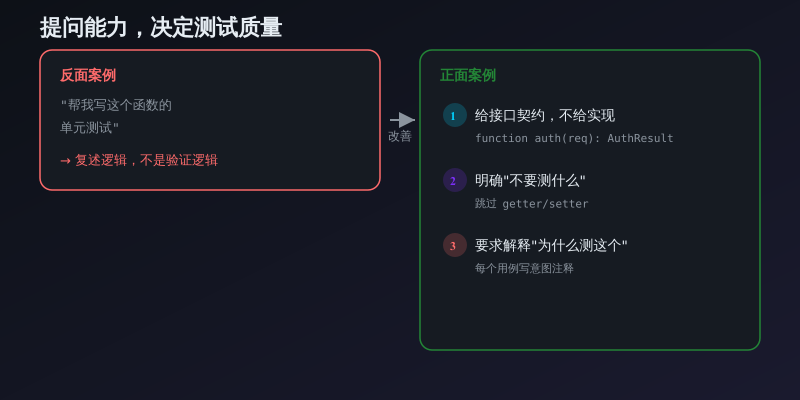The width and height of the screenshot is (800, 400).
Task: Click the teal number 1 circle badge
Action: [454, 115]
